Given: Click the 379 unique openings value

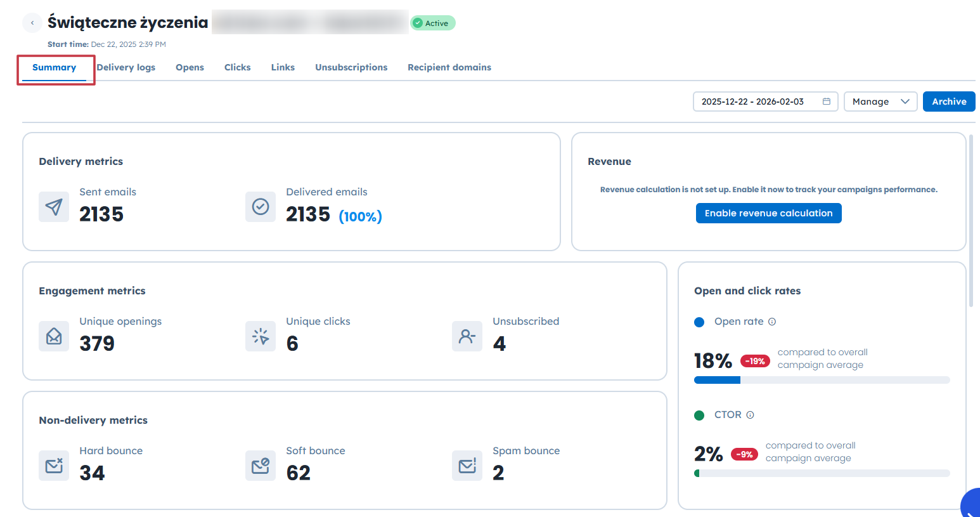Looking at the screenshot, I should pos(97,344).
